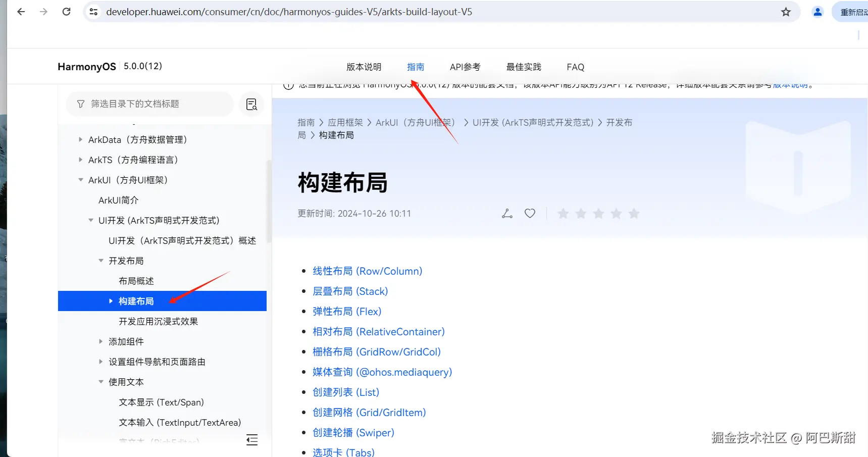868x457 pixels.
Task: Open the 层叠布局 (Stack) link
Action: tap(350, 291)
